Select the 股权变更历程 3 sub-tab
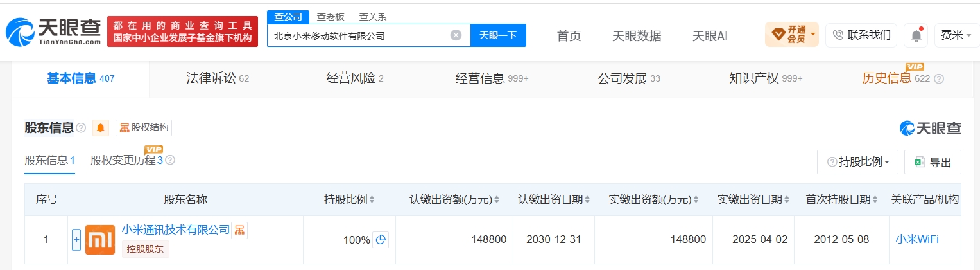 pyautogui.click(x=127, y=160)
